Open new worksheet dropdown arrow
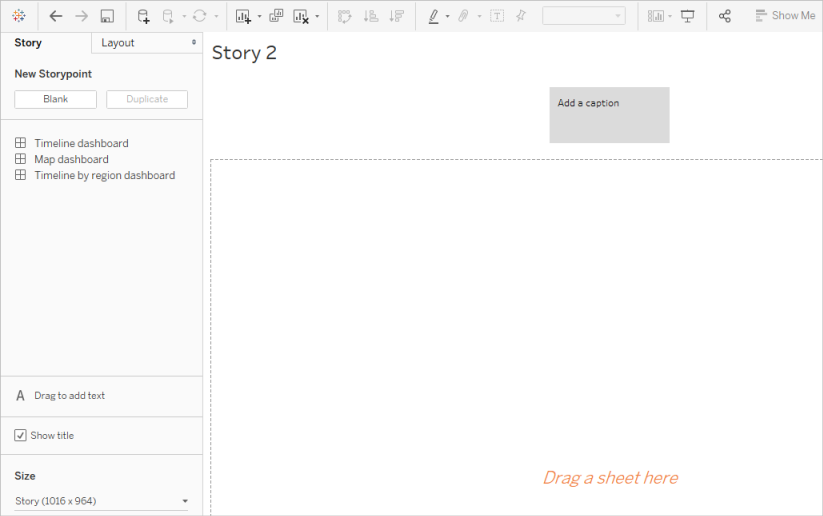This screenshot has height=516, width=823. (x=259, y=16)
